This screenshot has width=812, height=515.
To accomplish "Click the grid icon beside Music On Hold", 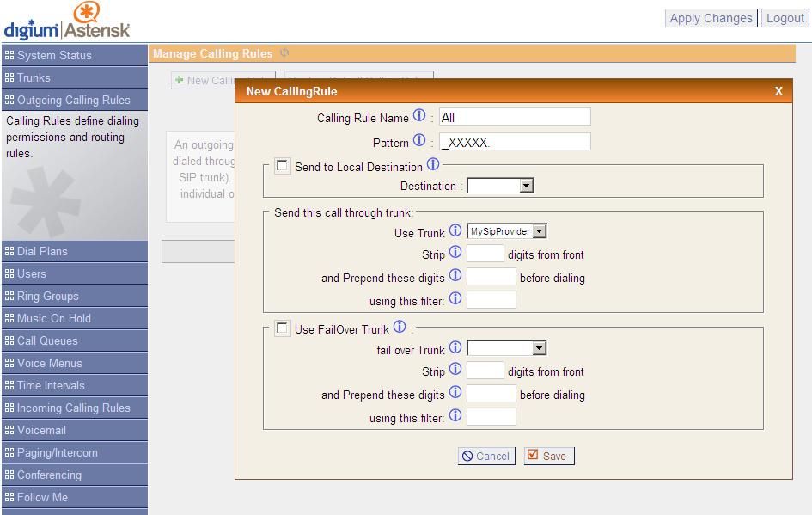I will pos(9,318).
